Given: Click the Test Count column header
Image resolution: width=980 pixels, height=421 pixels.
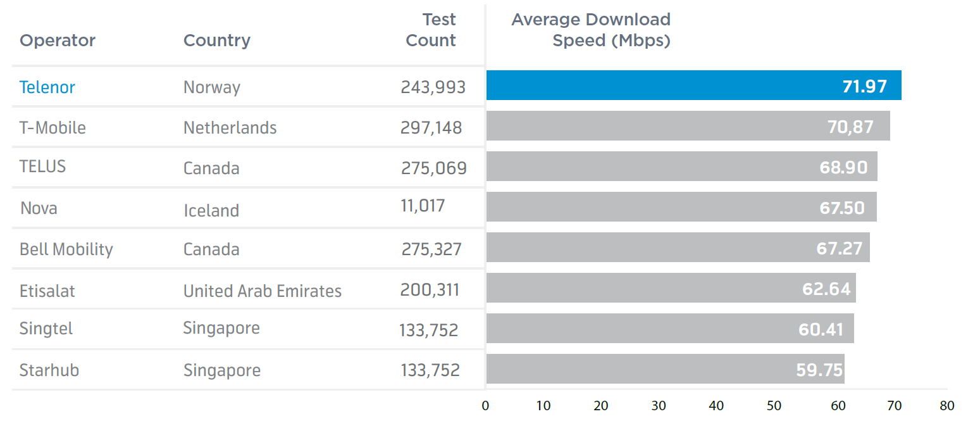Looking at the screenshot, I should pos(431,30).
